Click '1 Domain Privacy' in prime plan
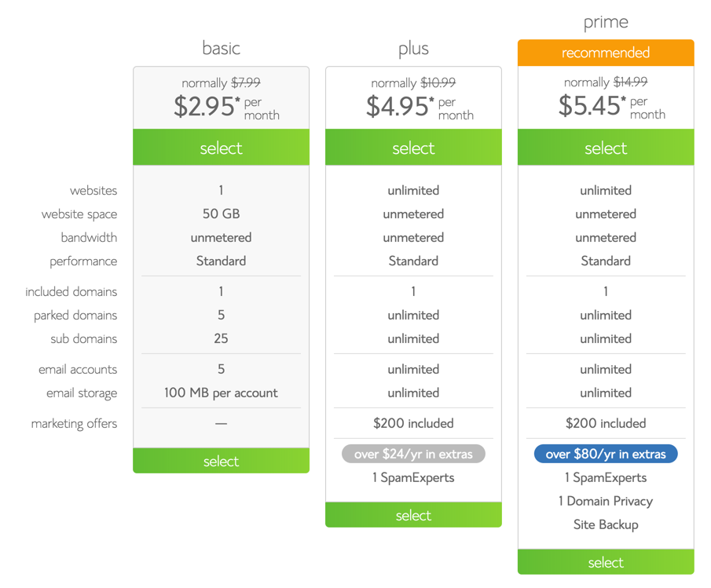Screen dimensions: 711x588 [x=606, y=501]
